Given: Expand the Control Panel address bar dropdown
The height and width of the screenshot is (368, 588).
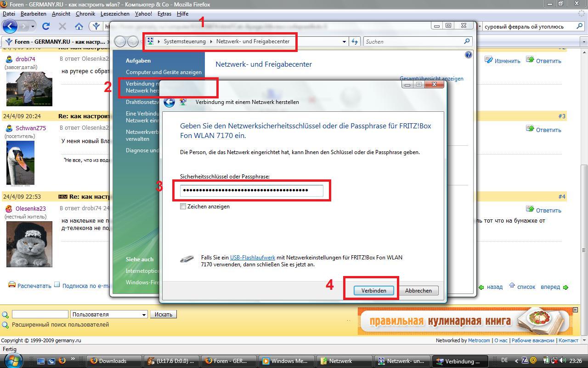Looking at the screenshot, I should [x=344, y=41].
